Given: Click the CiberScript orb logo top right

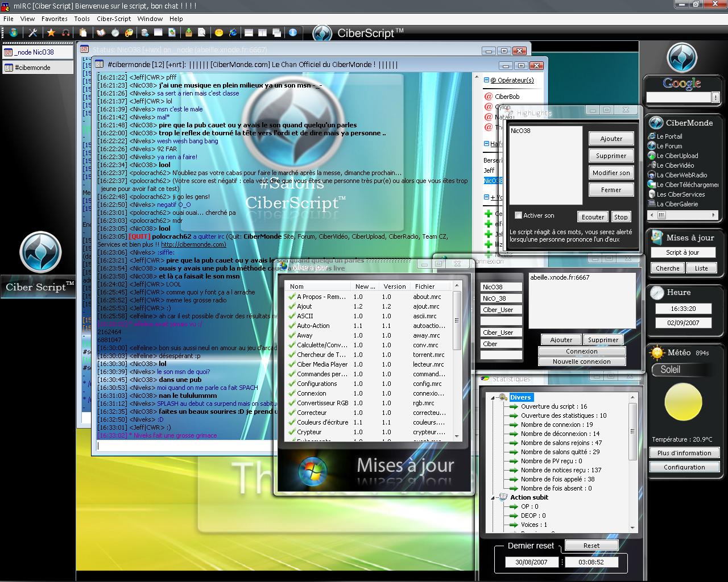Looking at the screenshot, I should [x=682, y=57].
